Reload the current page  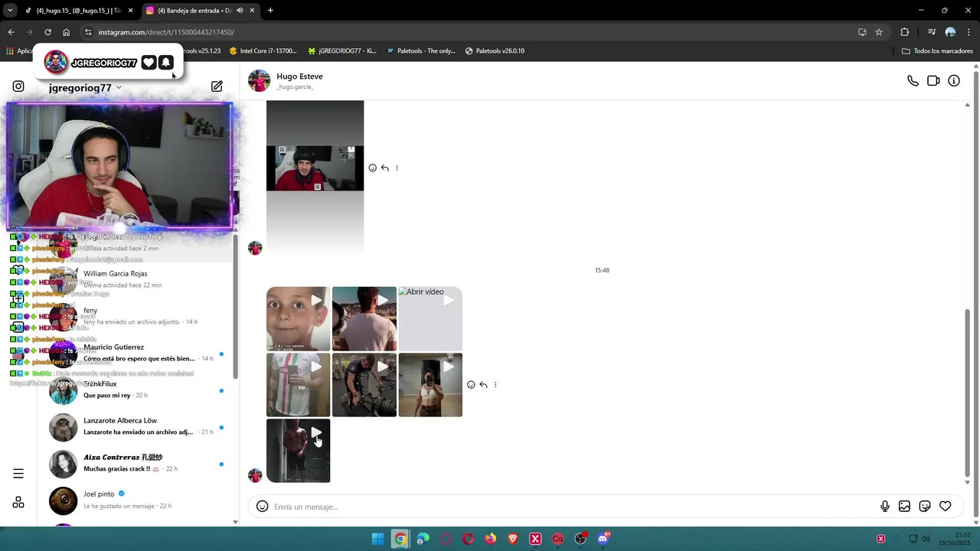pyautogui.click(x=47, y=32)
